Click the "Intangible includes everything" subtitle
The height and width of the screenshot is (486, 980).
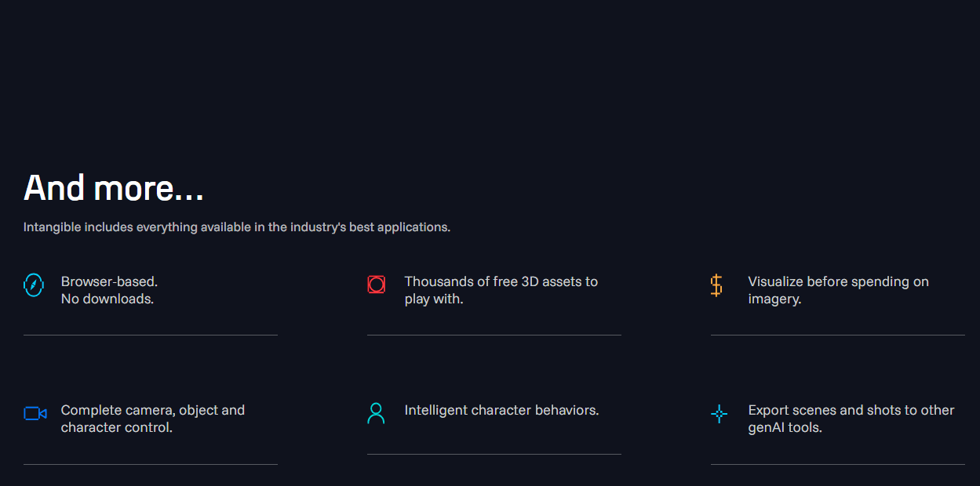click(x=236, y=227)
